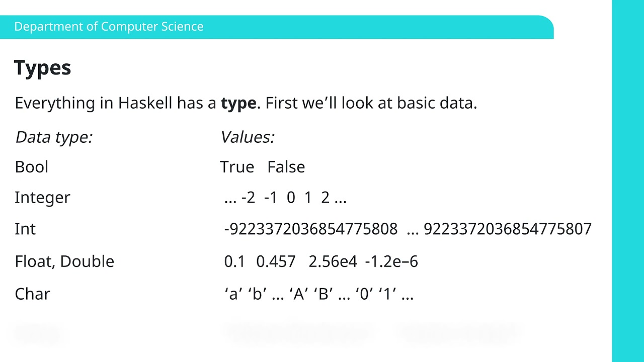
Task: Click the 2.56e4 float value
Action: (x=333, y=261)
